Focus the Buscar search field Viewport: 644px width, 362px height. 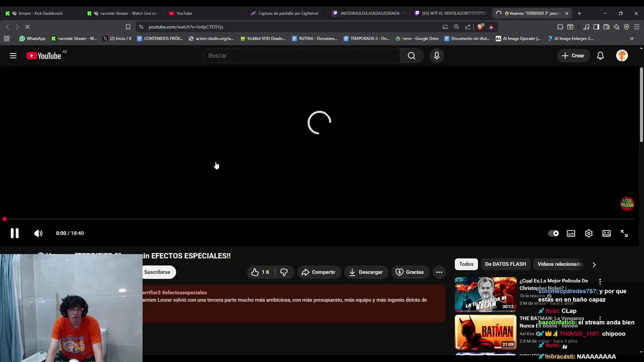point(302,56)
